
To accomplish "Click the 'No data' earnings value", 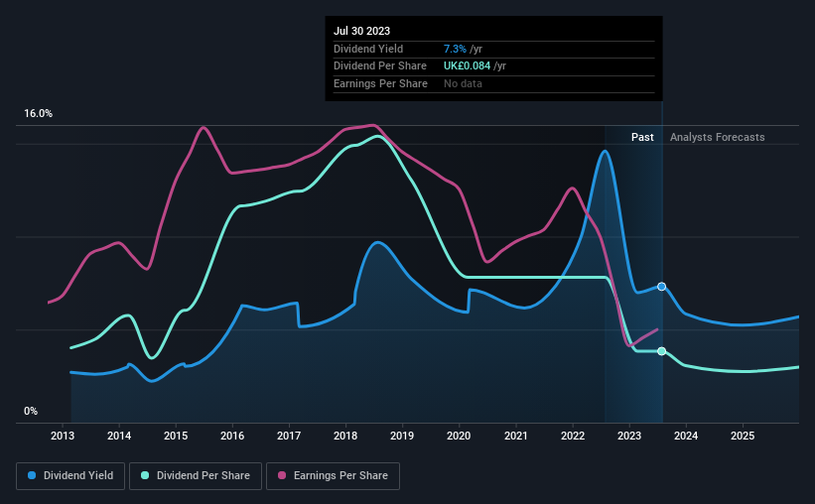I will pyautogui.click(x=464, y=83).
